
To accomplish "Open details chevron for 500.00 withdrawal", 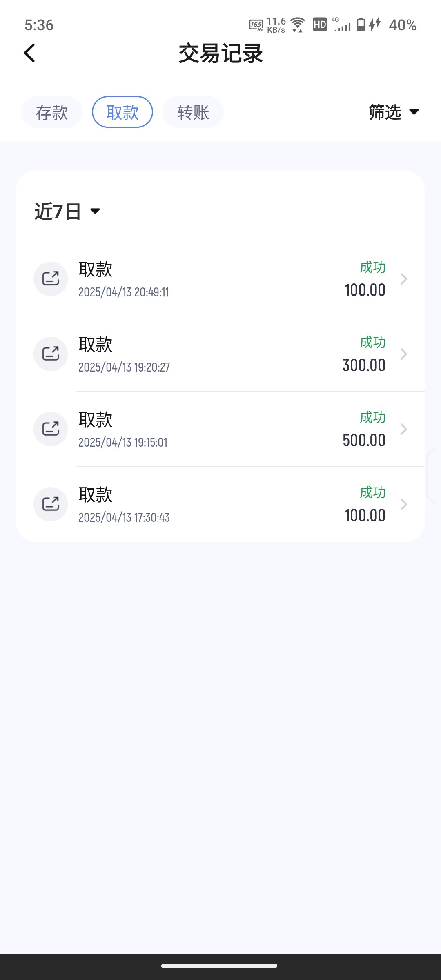I will click(403, 429).
